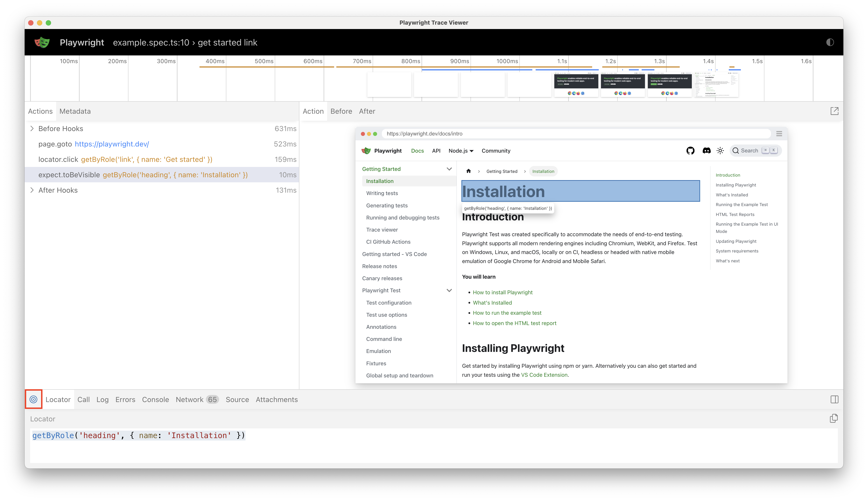Expand the After Hooks action
The height and width of the screenshot is (501, 868).
pyautogui.click(x=32, y=190)
